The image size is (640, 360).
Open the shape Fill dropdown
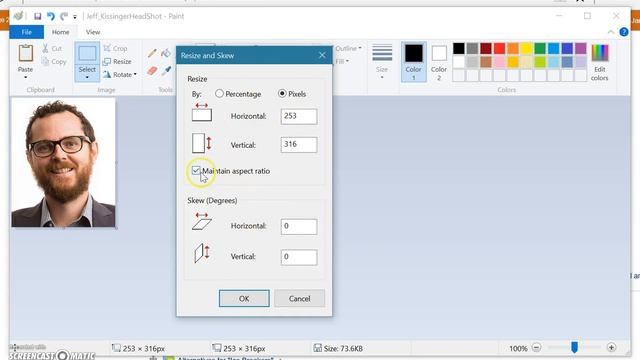tap(342, 62)
